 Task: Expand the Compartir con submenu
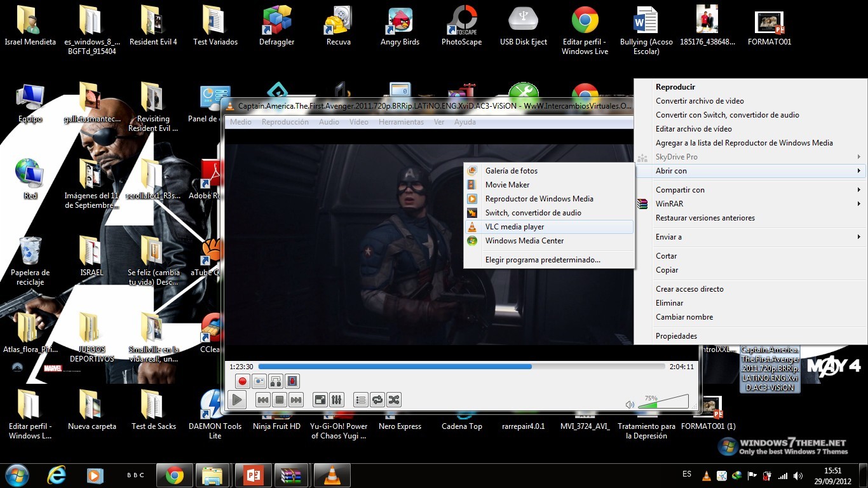(750, 190)
